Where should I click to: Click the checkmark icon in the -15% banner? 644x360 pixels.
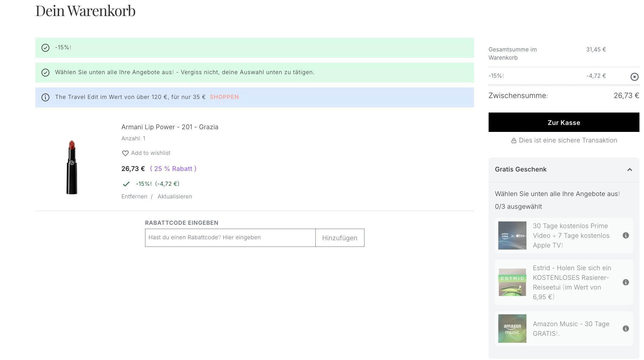tap(45, 48)
